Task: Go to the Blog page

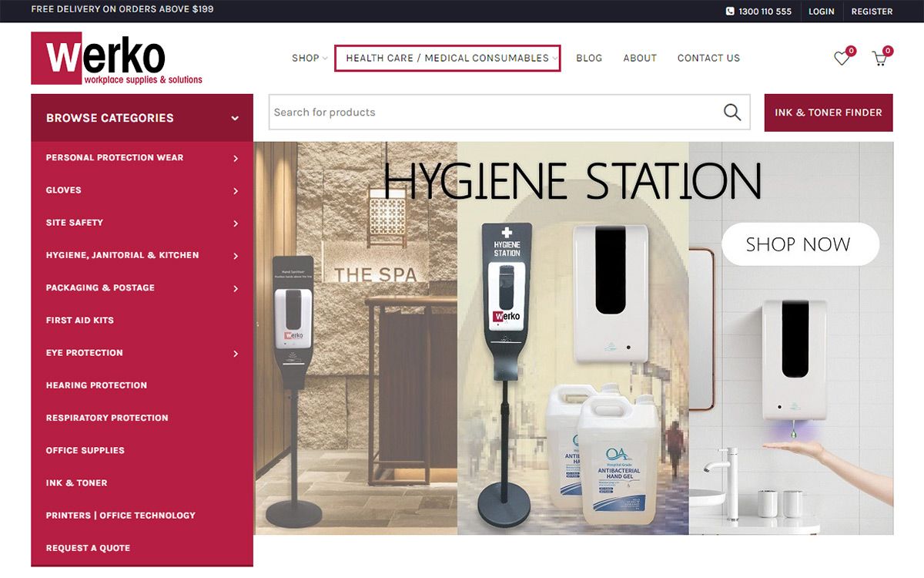Action: point(589,58)
